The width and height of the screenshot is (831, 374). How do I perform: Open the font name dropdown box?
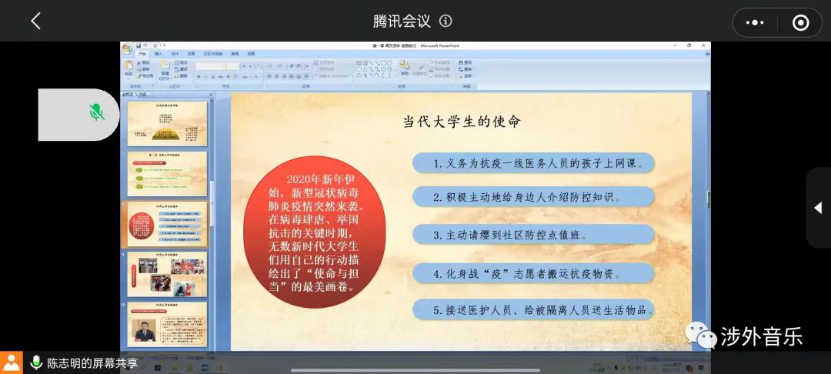point(211,66)
